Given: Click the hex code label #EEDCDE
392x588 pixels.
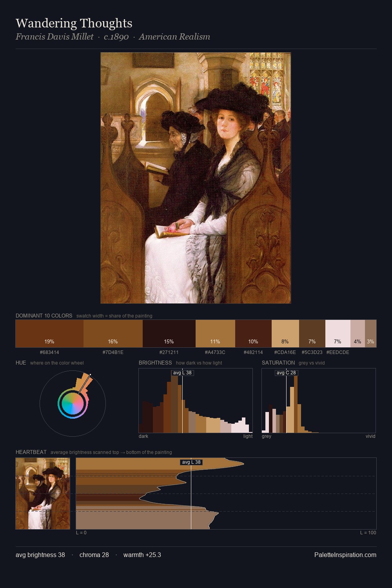Looking at the screenshot, I should [x=338, y=352].
